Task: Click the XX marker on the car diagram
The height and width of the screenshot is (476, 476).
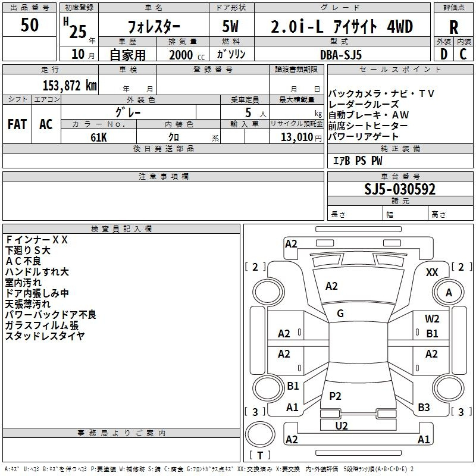Action: 432,272
